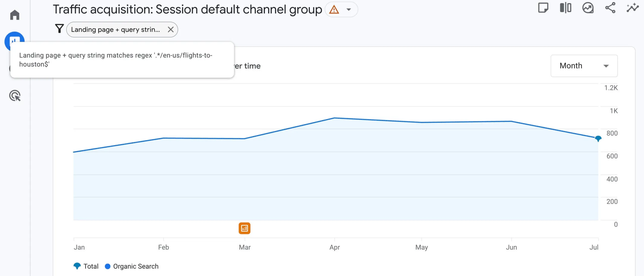This screenshot has width=644, height=276.
Task: Click the funnel filter icon
Action: click(x=59, y=29)
